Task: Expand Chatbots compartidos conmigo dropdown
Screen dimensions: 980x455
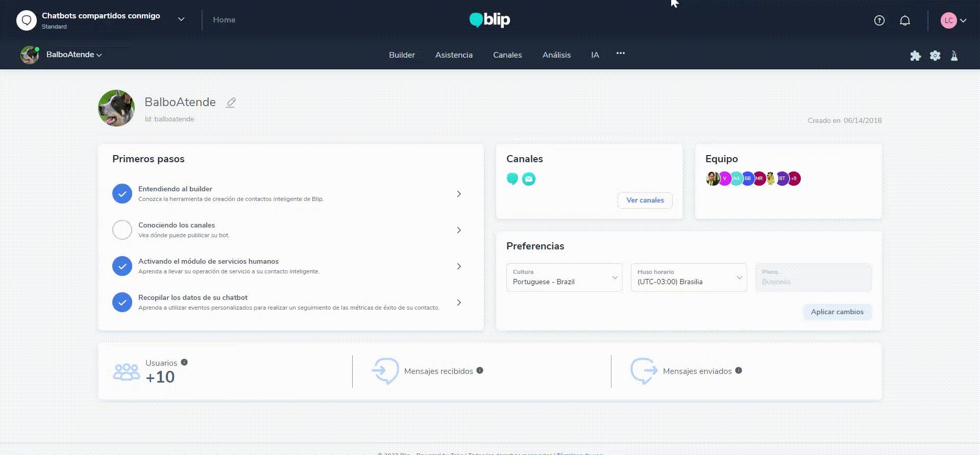Action: 181,19
